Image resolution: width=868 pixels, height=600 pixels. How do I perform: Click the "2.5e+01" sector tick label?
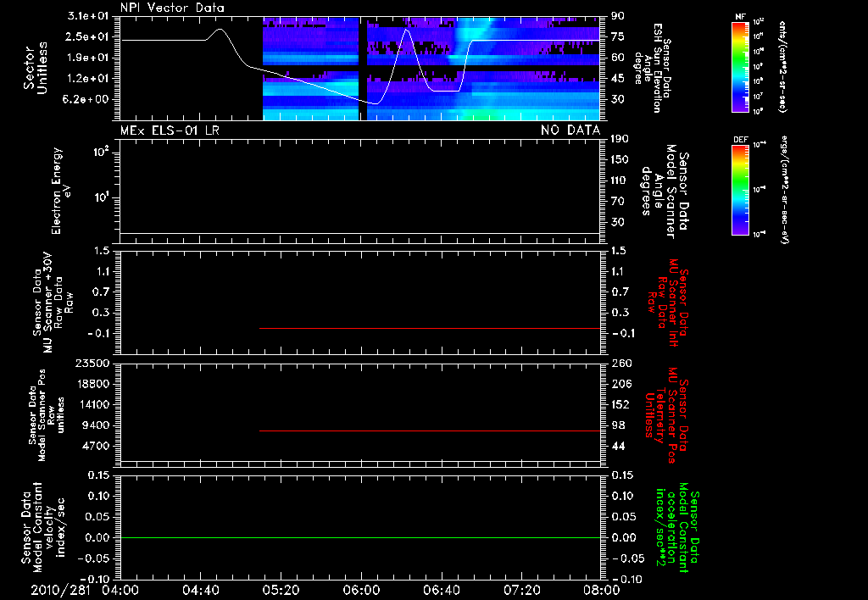(88, 36)
